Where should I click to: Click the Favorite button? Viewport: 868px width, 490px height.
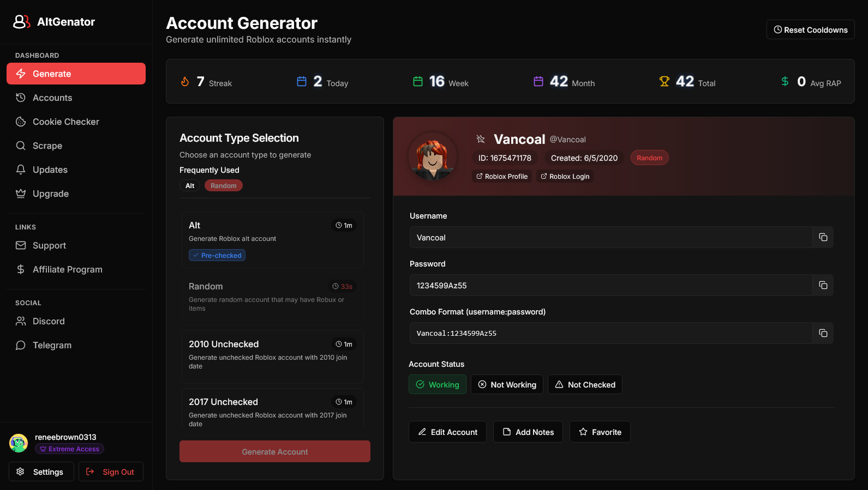(600, 432)
